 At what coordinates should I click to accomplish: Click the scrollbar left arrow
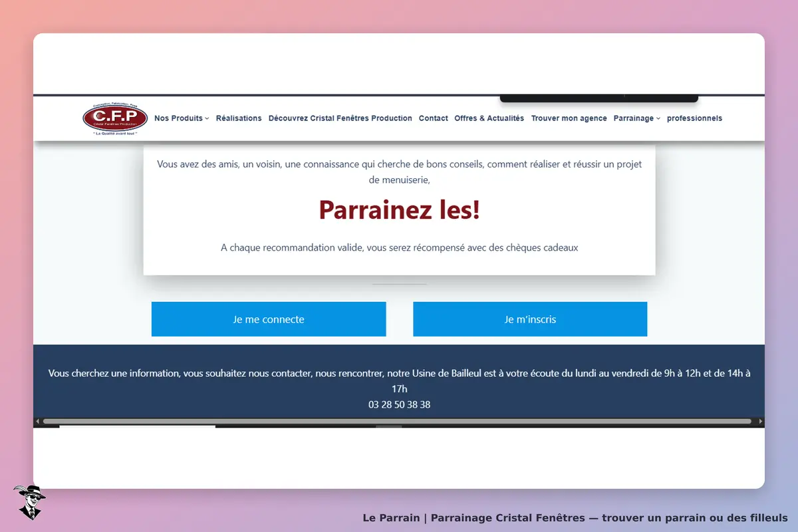coord(38,421)
